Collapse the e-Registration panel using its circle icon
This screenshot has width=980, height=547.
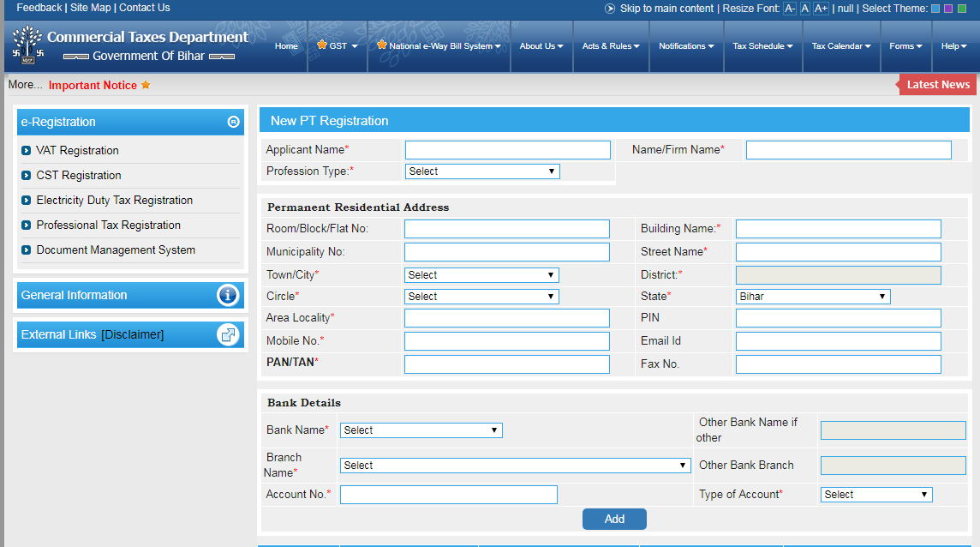[233, 122]
